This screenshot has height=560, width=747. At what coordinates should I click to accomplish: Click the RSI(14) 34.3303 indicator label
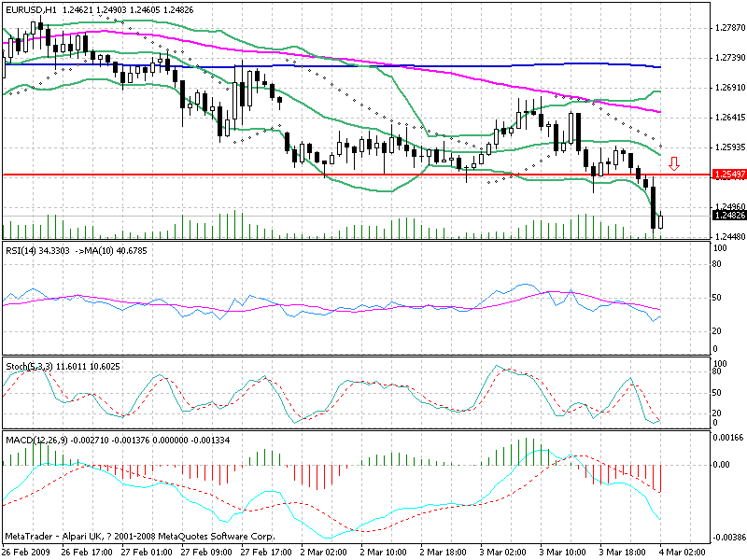pos(37,250)
